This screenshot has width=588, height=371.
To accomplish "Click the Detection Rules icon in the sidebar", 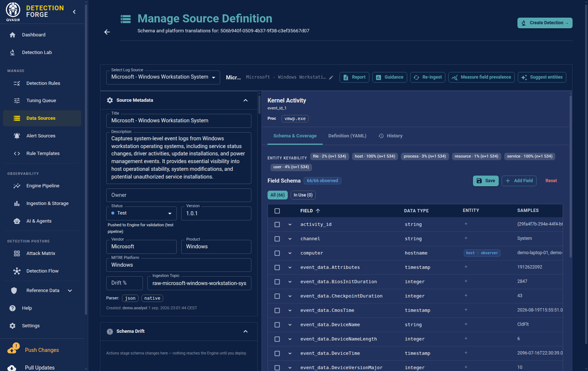I will (x=17, y=83).
